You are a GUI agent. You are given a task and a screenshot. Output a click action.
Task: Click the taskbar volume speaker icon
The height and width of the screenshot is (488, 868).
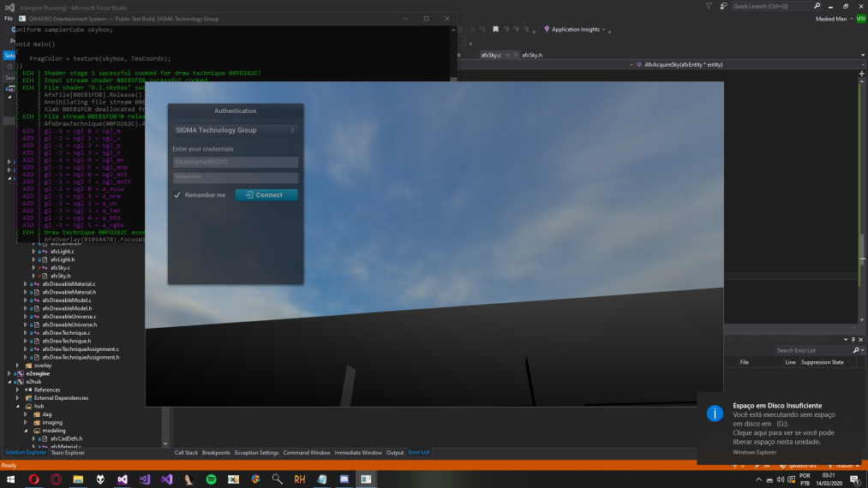[x=781, y=479]
